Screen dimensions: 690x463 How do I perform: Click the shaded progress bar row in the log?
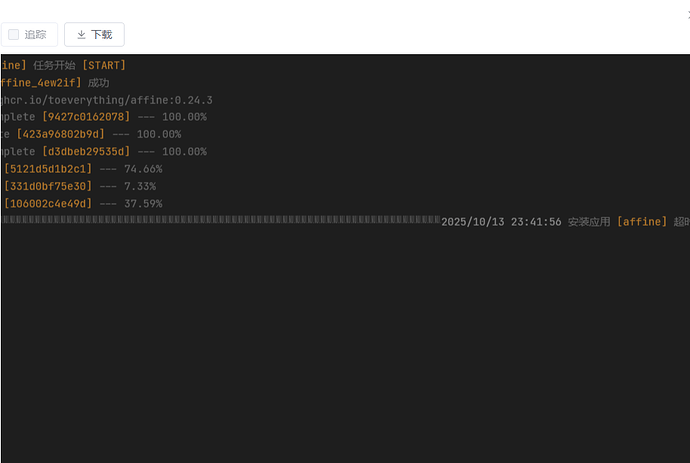220,219
